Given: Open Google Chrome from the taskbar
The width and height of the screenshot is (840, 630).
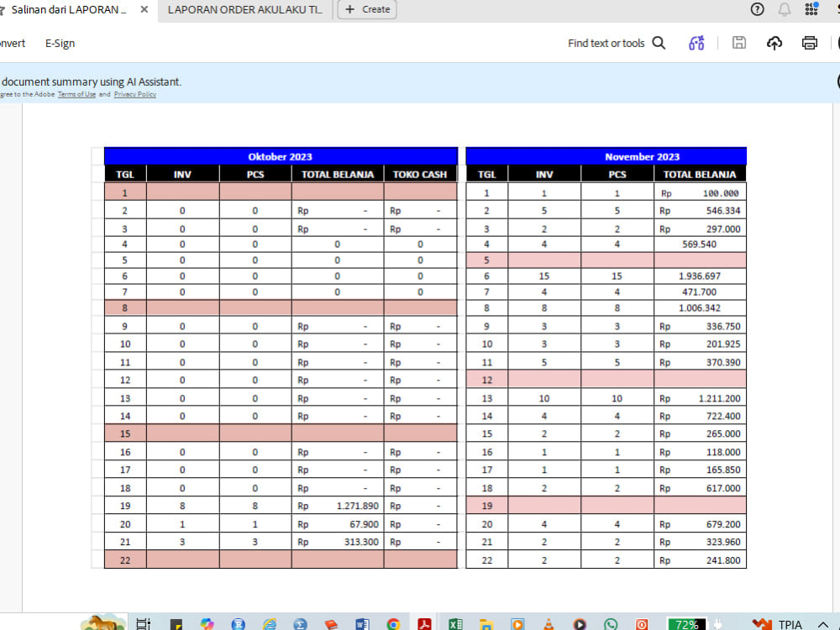Looking at the screenshot, I should [393, 623].
